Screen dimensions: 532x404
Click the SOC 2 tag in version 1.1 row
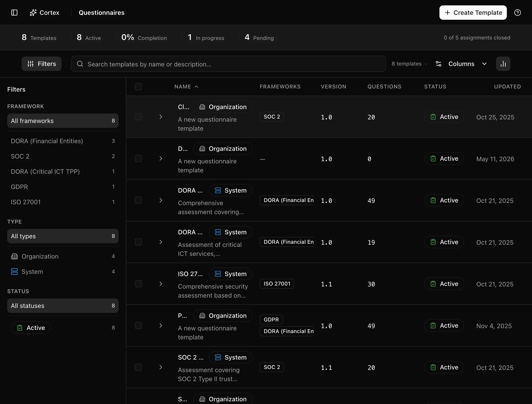pos(272,367)
